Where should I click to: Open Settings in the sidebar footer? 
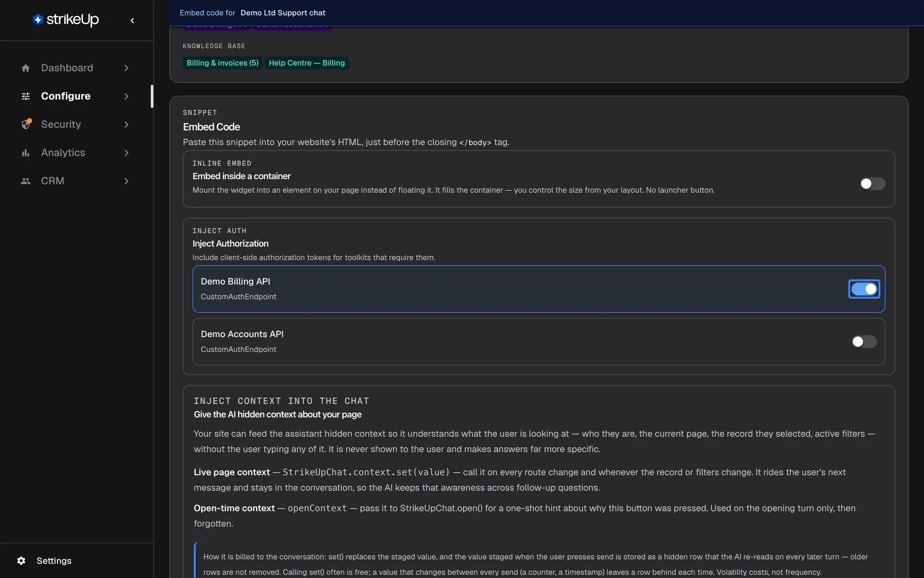coord(54,561)
